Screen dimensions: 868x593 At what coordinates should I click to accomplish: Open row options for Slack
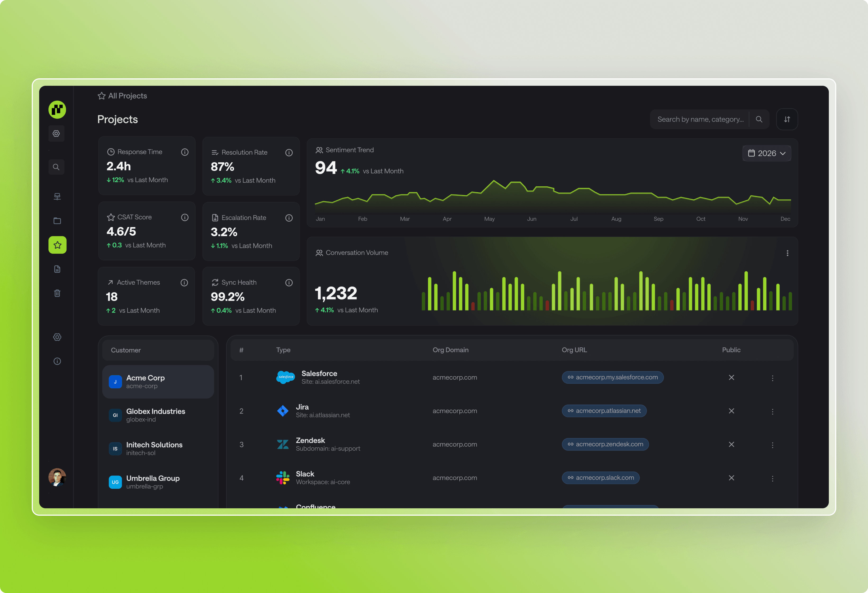pyautogui.click(x=773, y=479)
